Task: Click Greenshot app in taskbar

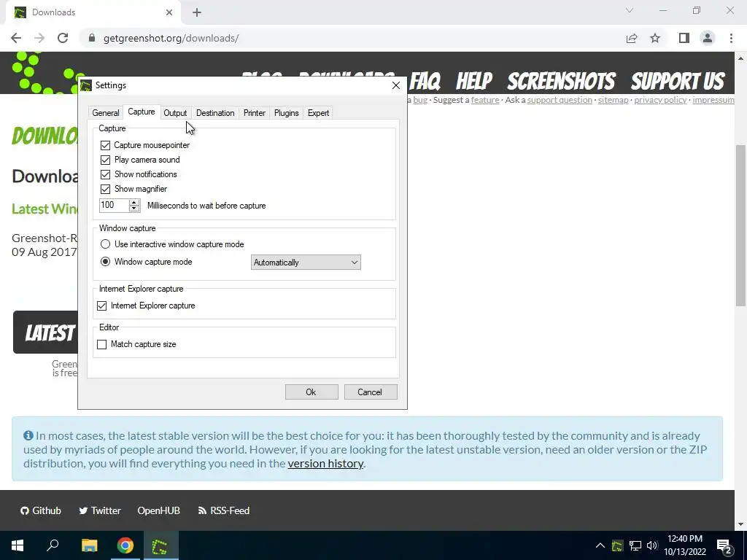Action: coord(160,545)
